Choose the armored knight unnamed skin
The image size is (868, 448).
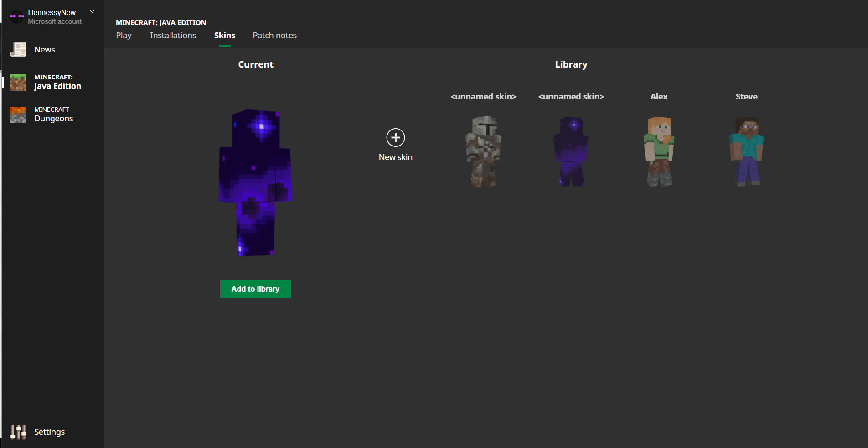483,151
